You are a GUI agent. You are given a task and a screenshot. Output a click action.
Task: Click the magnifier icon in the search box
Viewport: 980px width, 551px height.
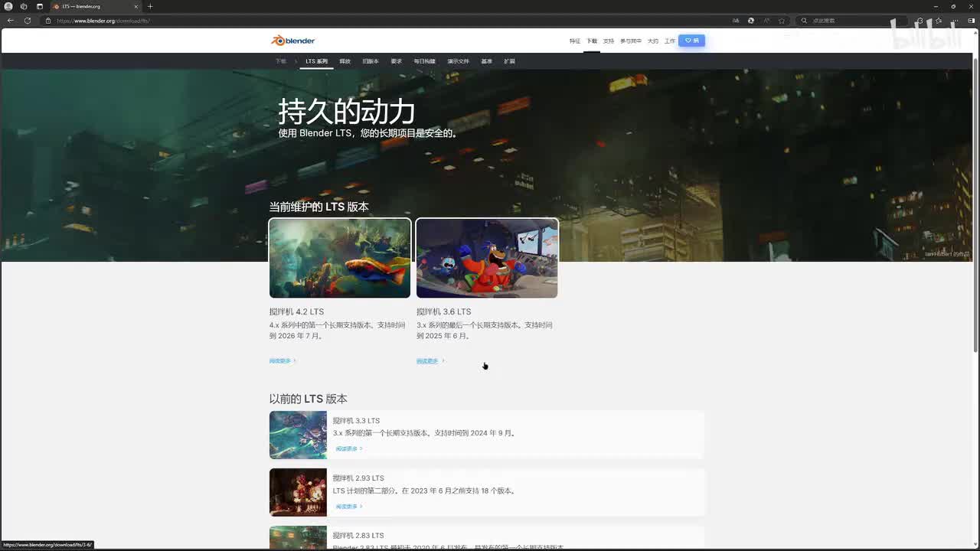pos(804,21)
